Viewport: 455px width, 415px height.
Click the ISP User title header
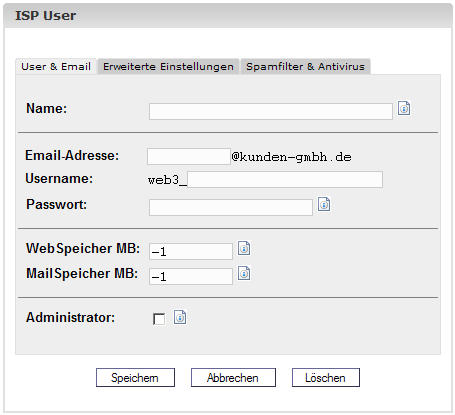pos(46,16)
